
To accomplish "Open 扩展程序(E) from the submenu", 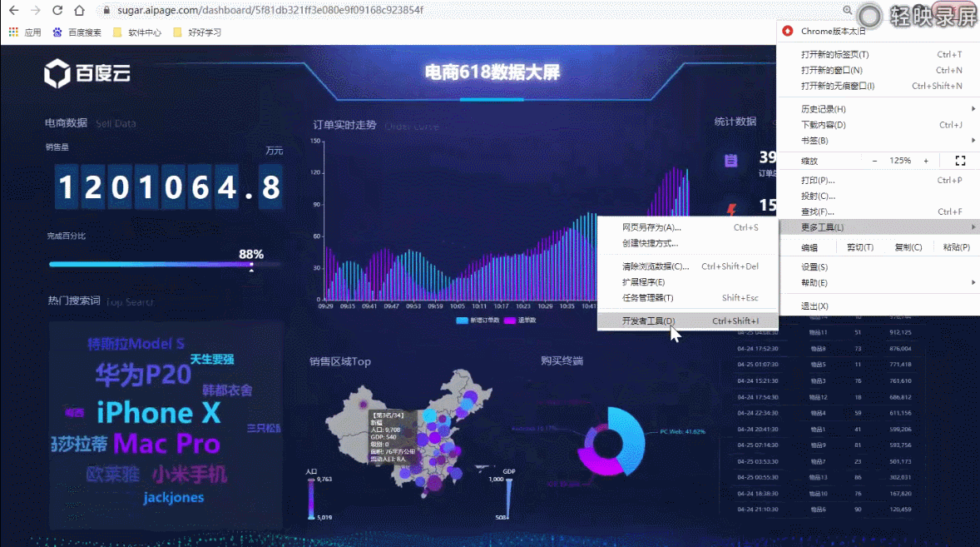I will coord(687,282).
